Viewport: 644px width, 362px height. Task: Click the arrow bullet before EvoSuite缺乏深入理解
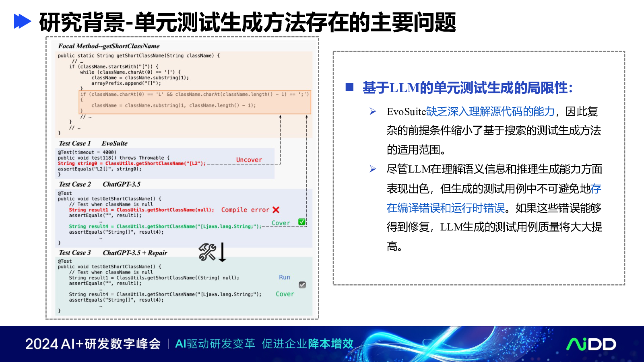click(x=373, y=111)
